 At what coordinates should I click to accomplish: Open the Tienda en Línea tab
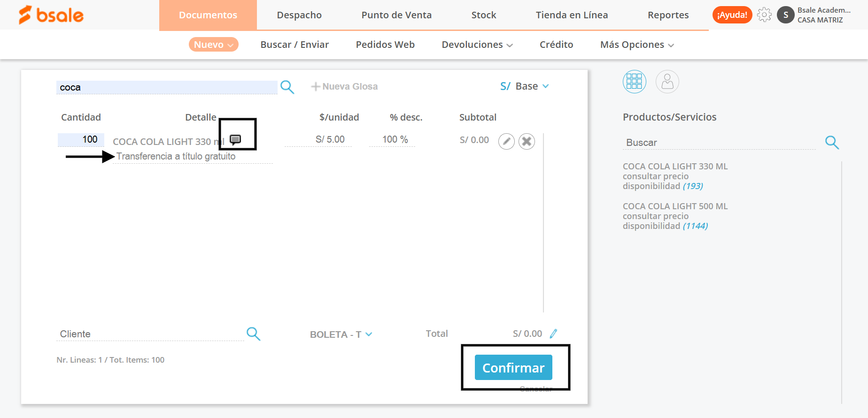(x=572, y=15)
